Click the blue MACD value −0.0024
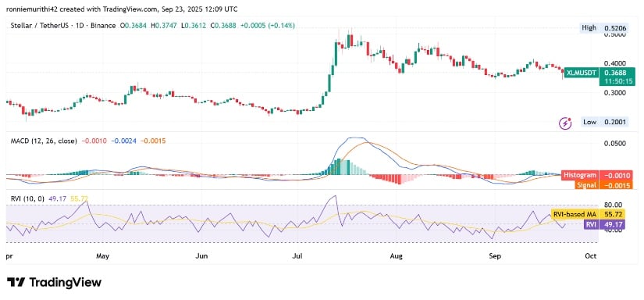This screenshot has height=300, width=644. [123, 141]
